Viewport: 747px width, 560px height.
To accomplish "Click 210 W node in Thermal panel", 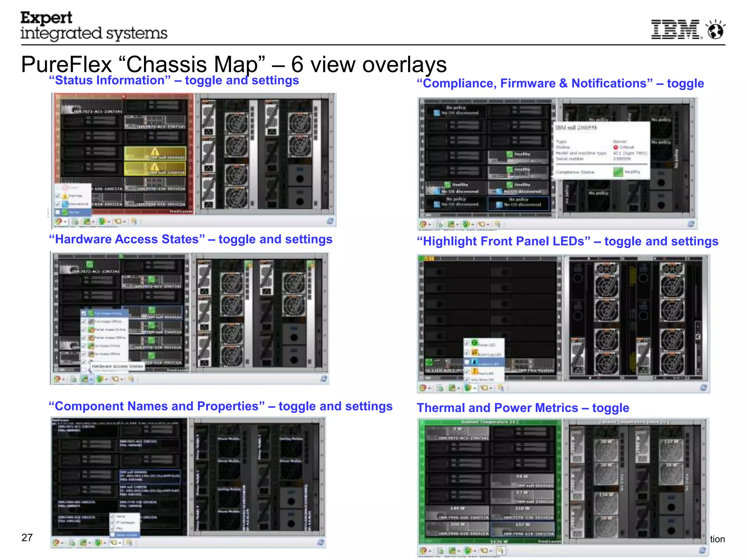I will 522,512.
